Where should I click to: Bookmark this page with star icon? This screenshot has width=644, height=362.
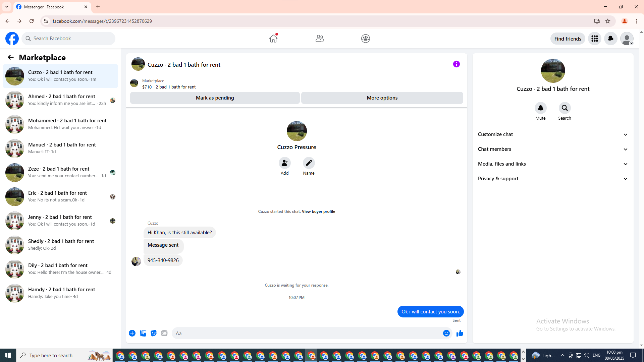click(608, 21)
